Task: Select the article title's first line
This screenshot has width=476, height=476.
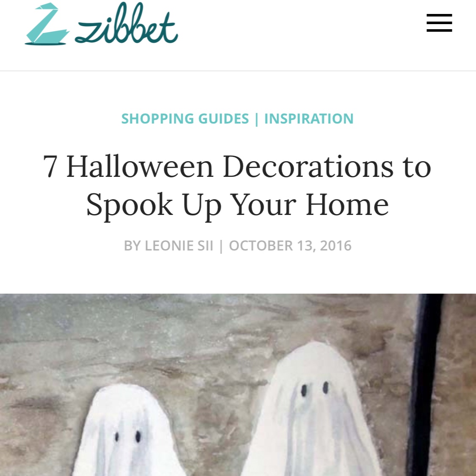Action: tap(237, 166)
